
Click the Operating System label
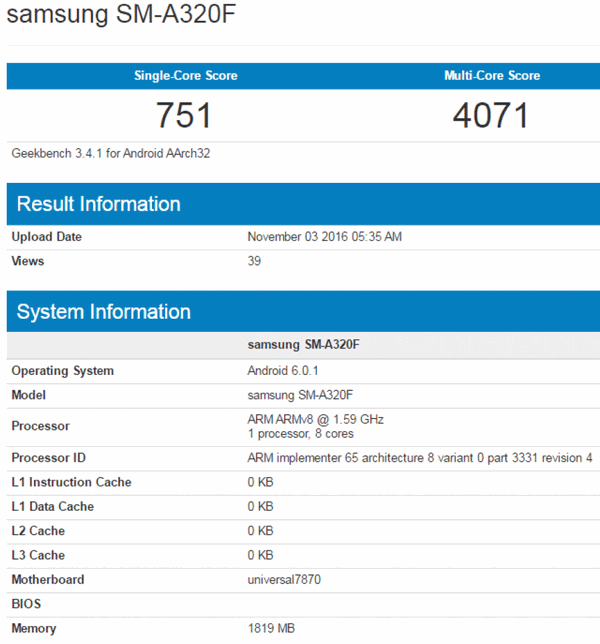click(62, 371)
